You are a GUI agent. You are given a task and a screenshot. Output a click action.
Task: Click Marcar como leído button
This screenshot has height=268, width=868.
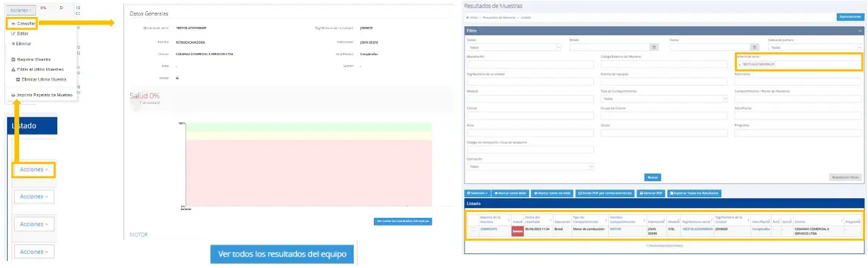tap(510, 192)
